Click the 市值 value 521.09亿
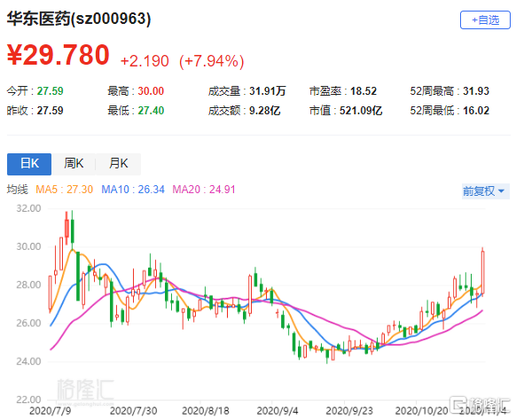The width and height of the screenshot is (516, 420). 361,111
